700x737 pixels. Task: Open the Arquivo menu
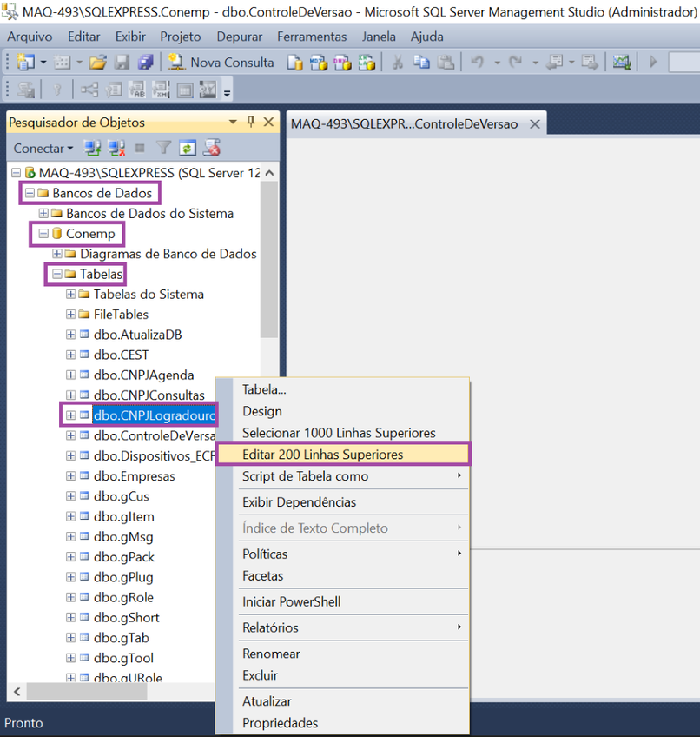(x=30, y=37)
